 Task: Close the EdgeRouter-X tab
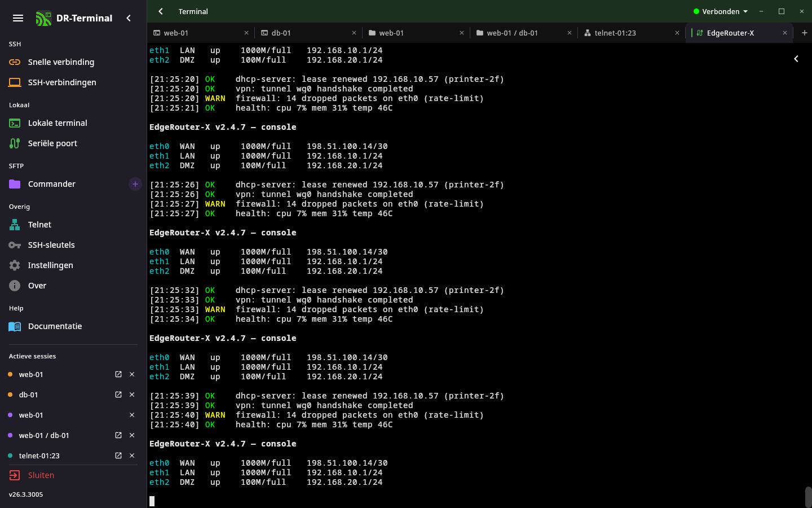point(785,33)
